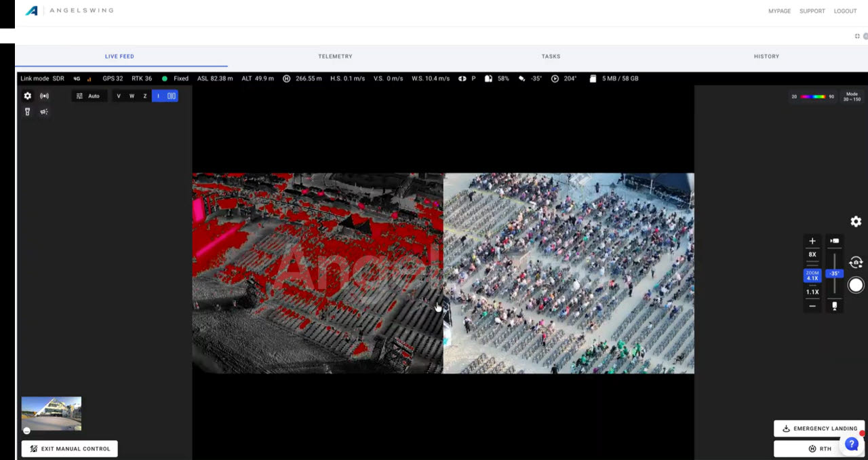Activate the loudspeaker megaphone icon
Viewport: 868px width, 460px height.
pyautogui.click(x=44, y=112)
